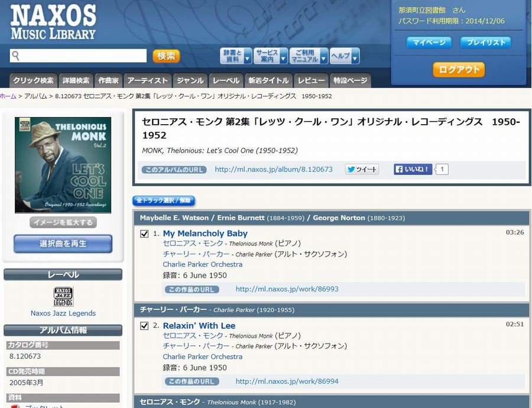Click この作品のURL label for track 1
Viewport: 532px width, 408px height.
[192, 290]
